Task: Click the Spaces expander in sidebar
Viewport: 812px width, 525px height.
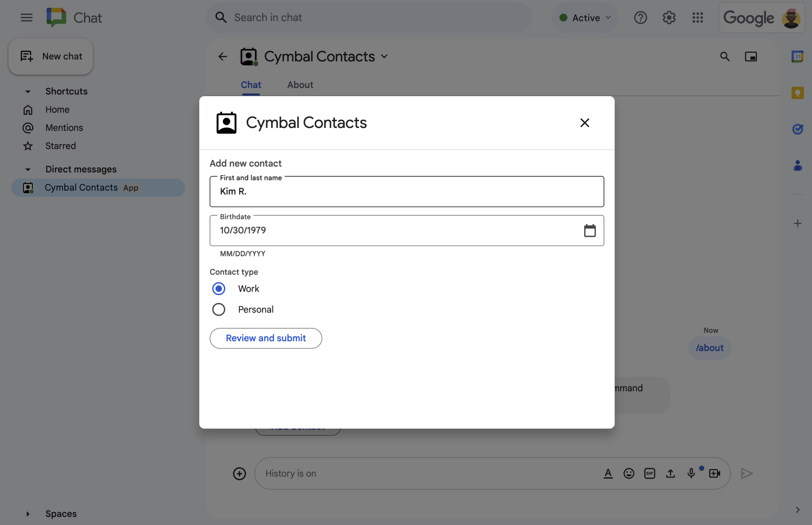Action: click(28, 514)
